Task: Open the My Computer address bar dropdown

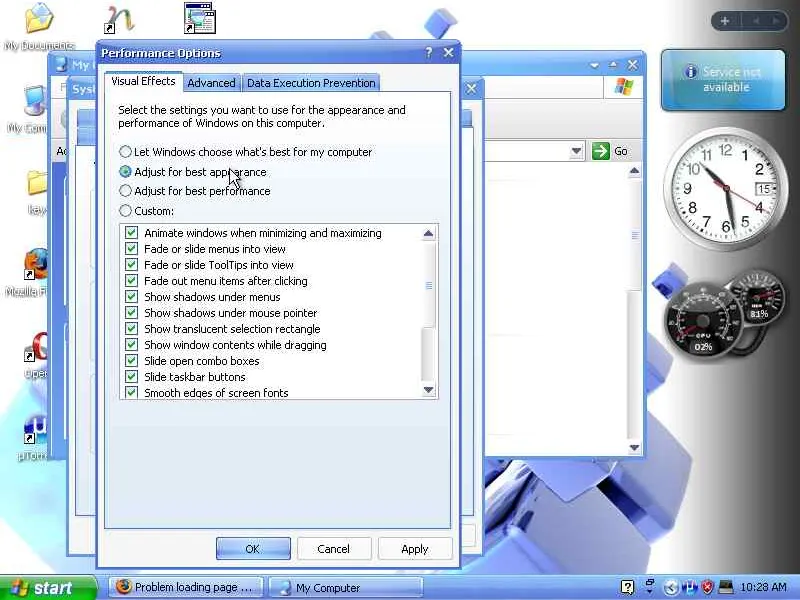Action: (x=577, y=151)
